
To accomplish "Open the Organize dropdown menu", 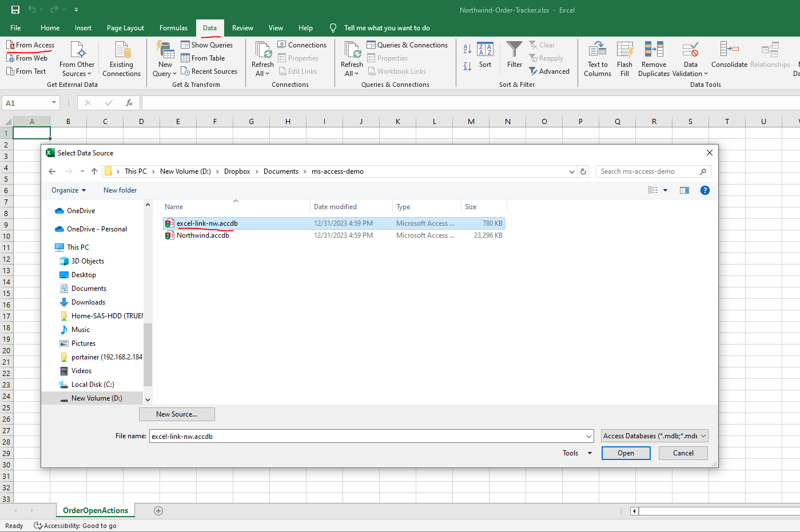I will point(69,190).
